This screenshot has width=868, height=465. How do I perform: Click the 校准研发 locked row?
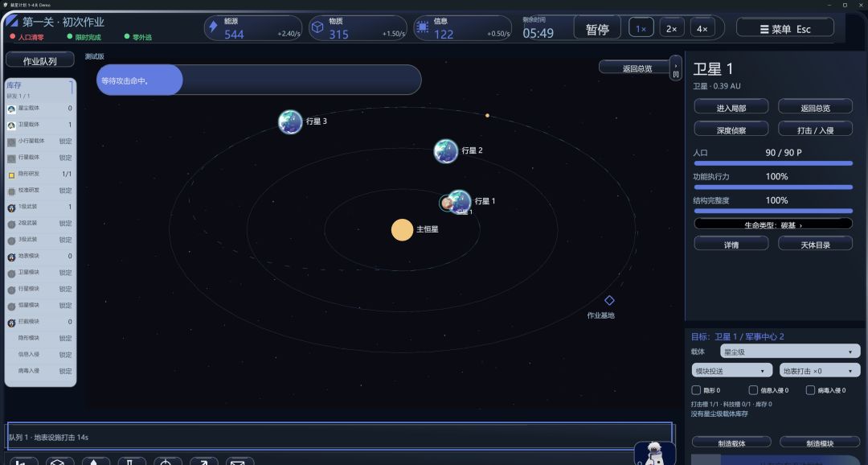[x=40, y=191]
